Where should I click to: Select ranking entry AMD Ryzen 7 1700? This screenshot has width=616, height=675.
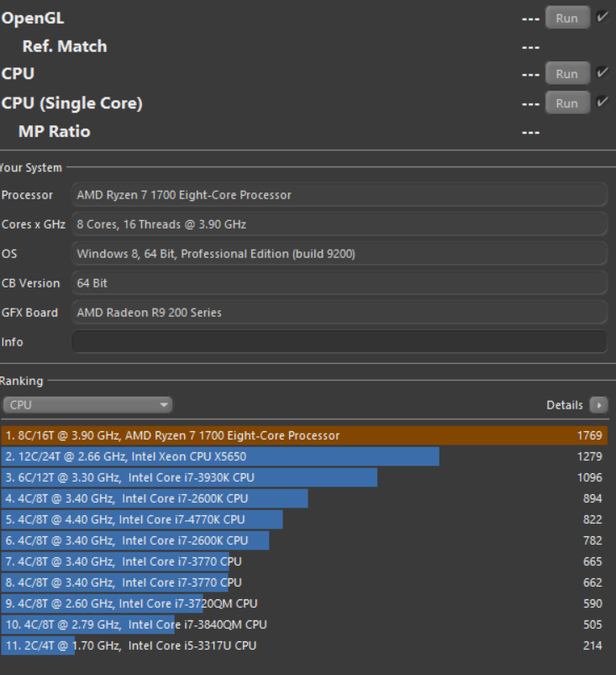point(304,435)
